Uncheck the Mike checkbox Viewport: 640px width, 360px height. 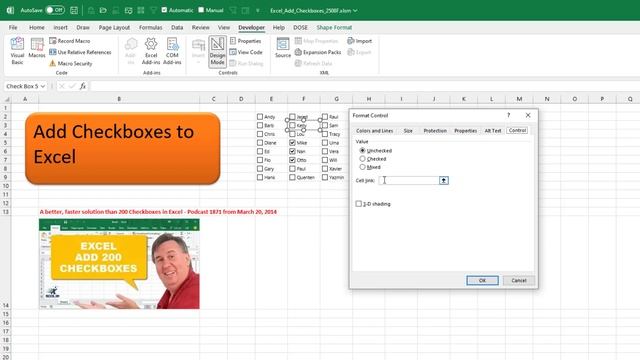pyautogui.click(x=292, y=143)
